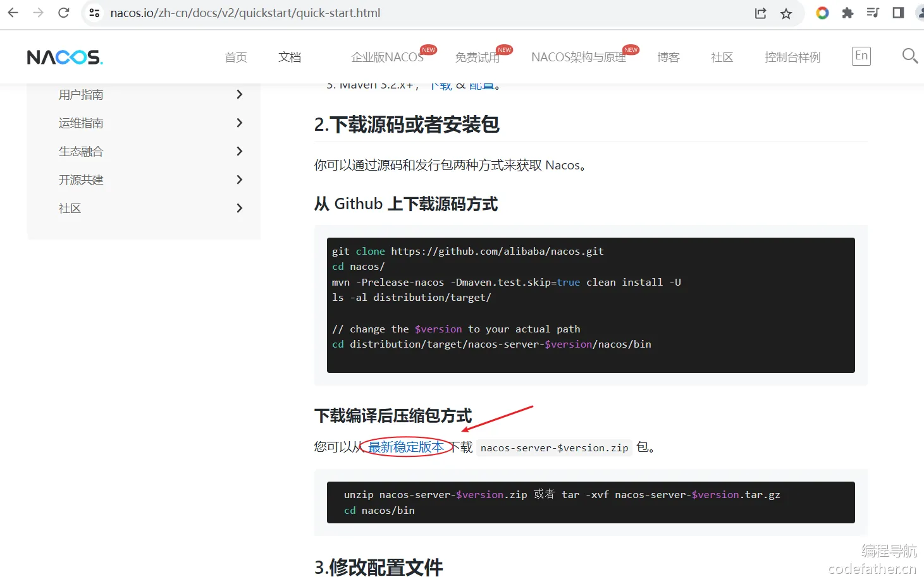This screenshot has width=924, height=584.
Task: Expand the 运维指南 sidebar section
Action: [x=239, y=123]
